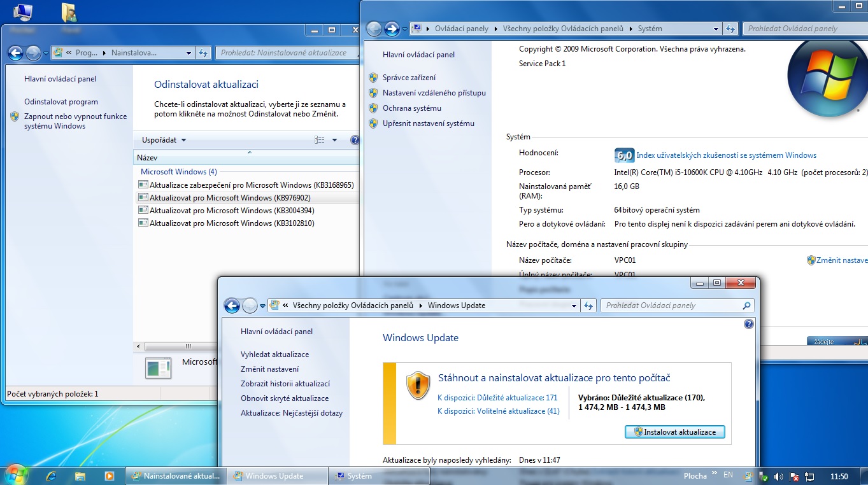
Task: Open Windows Explorer from the taskbar
Action: (x=80, y=475)
